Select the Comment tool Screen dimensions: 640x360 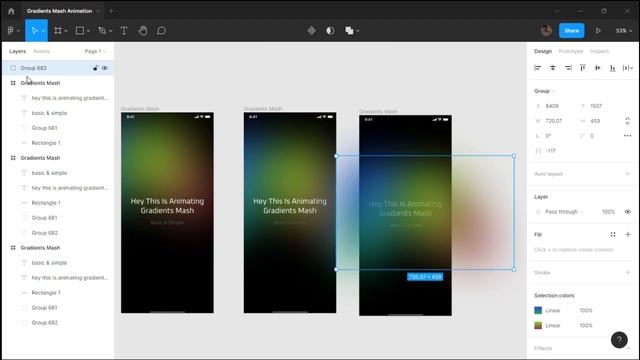[162, 31]
